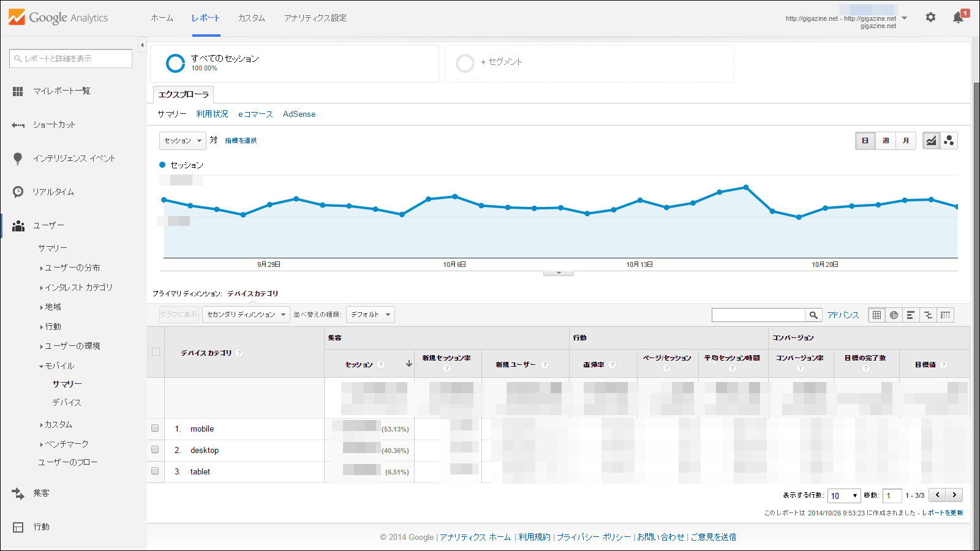Viewport: 980px width, 551px height.
Task: Check the desktop row checkbox
Action: tap(155, 450)
